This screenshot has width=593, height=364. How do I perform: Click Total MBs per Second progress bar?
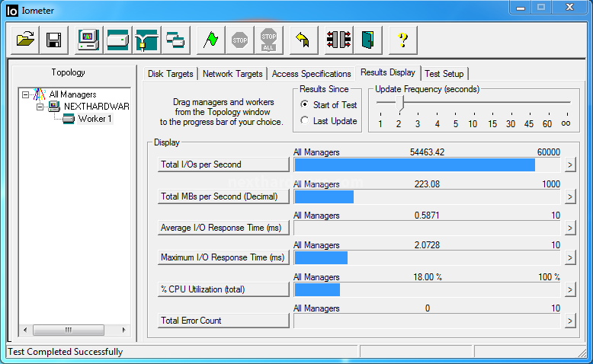[x=427, y=197]
